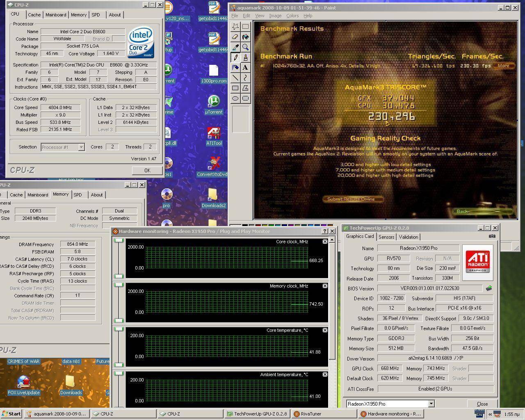Click TechPowerUp GPU-Z taskbar button
This screenshot has width=525, height=420.
coord(257,414)
